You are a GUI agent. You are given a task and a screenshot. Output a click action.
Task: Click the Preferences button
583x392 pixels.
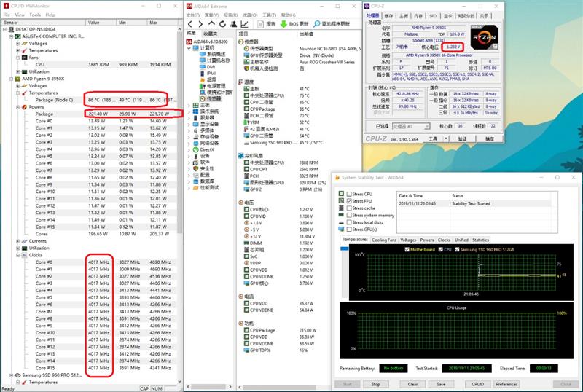click(x=506, y=384)
